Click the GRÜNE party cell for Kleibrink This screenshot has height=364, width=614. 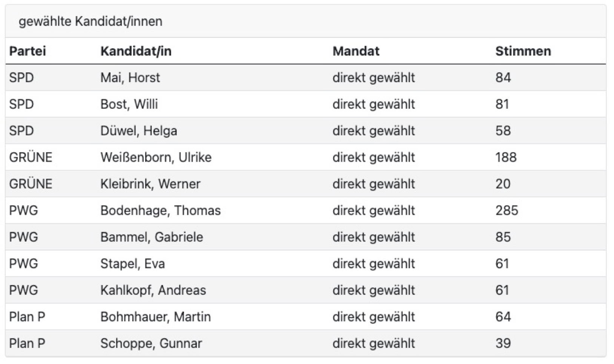pyautogui.click(x=31, y=184)
